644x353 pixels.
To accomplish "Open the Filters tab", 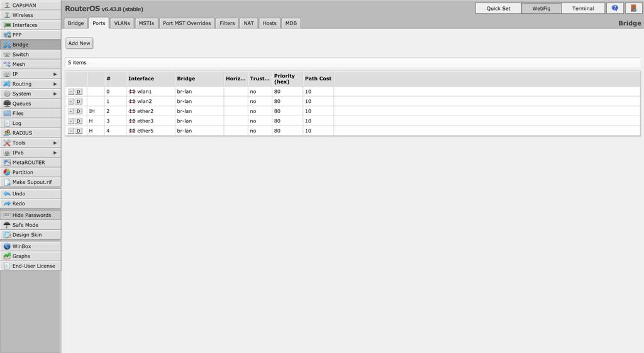I will tap(227, 23).
